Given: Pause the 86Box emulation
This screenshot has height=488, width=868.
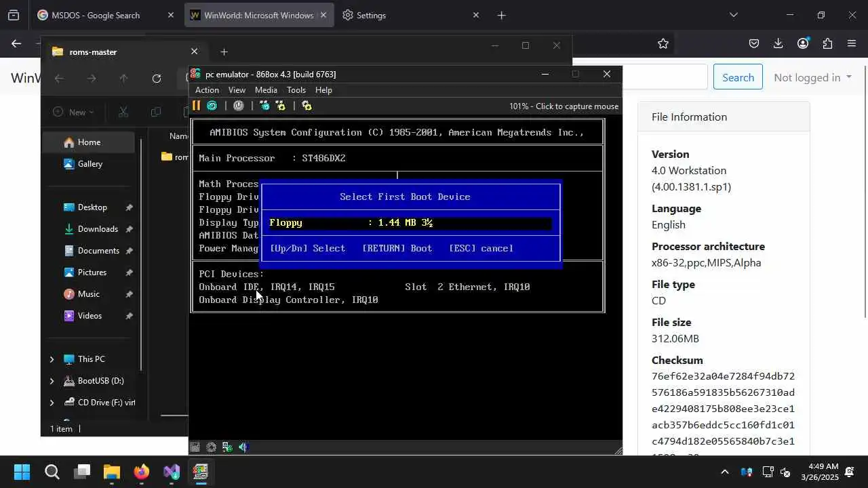Looking at the screenshot, I should point(196,106).
